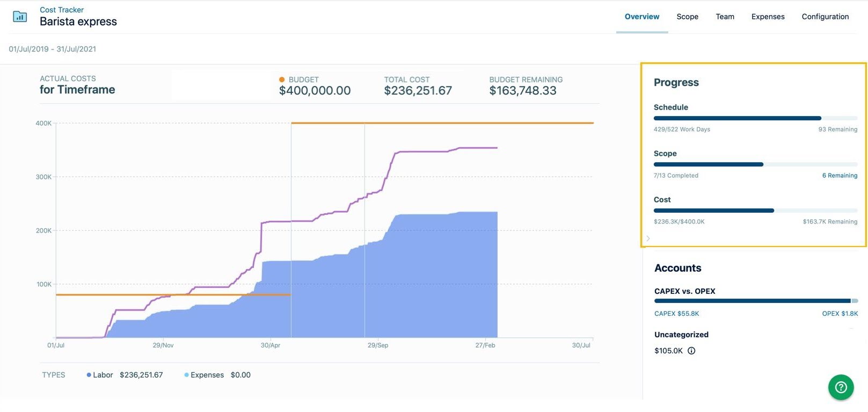This screenshot has height=412, width=868.
Task: Click the orange dot next to BUDGET label
Action: [x=282, y=79]
